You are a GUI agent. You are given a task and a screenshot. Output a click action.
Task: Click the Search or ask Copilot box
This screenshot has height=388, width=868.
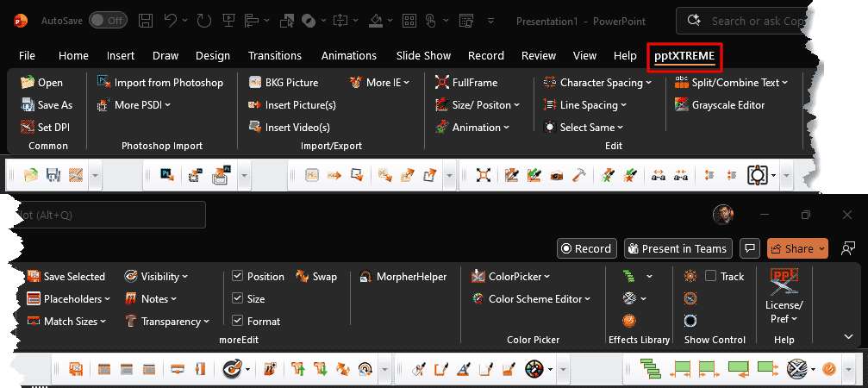click(742, 21)
